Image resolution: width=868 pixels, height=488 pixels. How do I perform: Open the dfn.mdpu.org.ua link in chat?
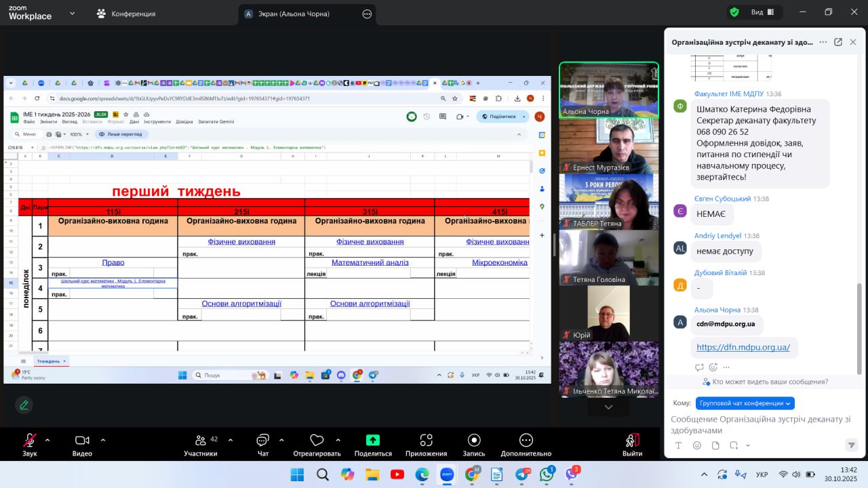743,347
